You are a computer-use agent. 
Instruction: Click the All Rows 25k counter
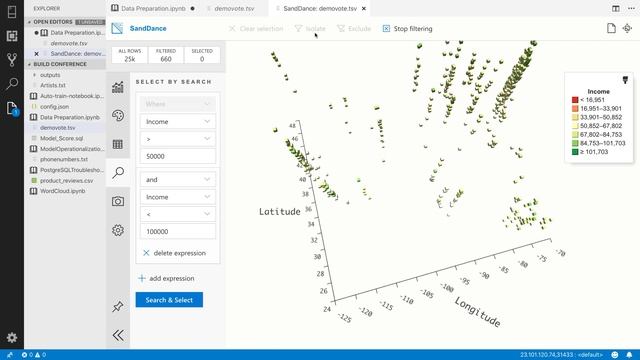(130, 55)
